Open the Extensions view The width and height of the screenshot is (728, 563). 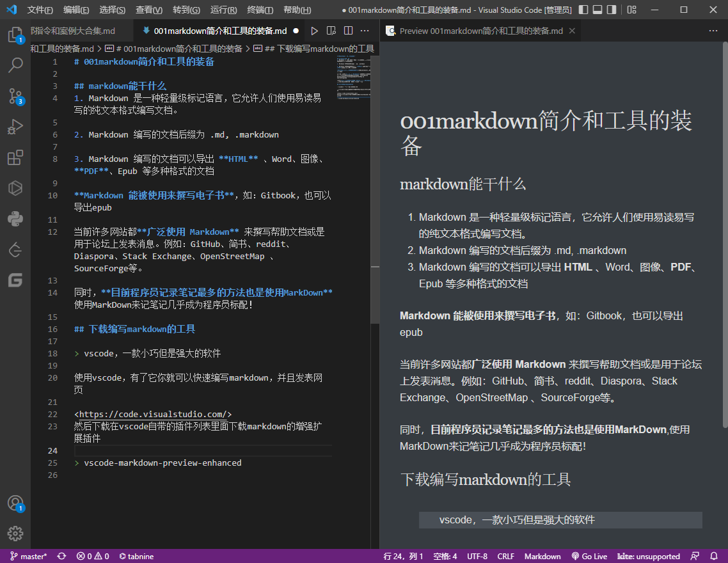click(x=15, y=157)
